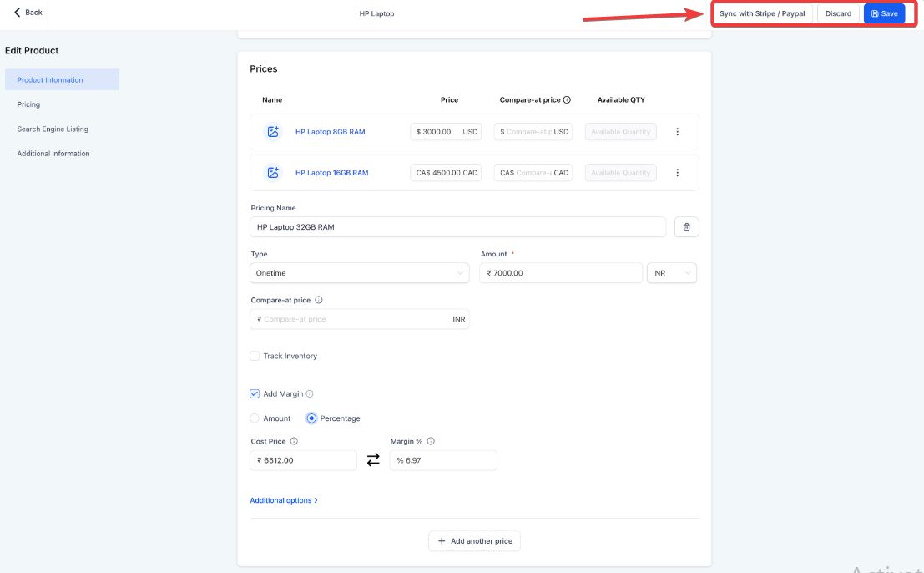Expand Additional options

click(x=283, y=501)
